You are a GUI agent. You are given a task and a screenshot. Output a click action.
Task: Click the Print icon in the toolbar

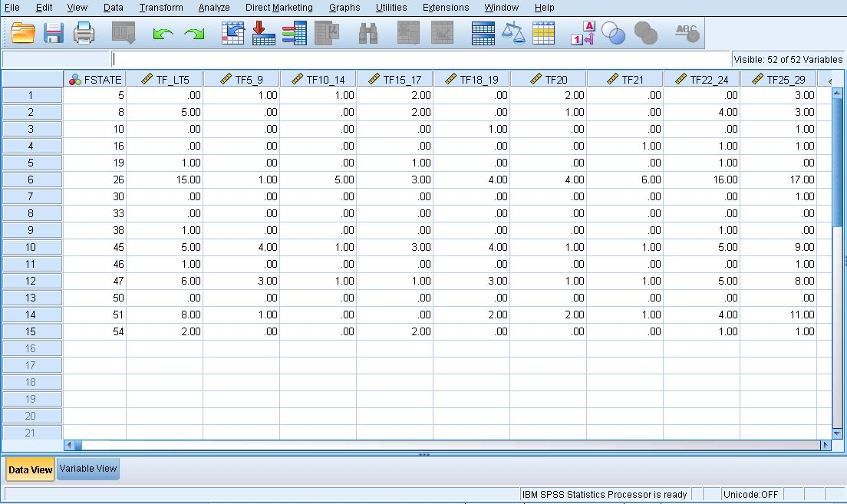click(x=84, y=33)
